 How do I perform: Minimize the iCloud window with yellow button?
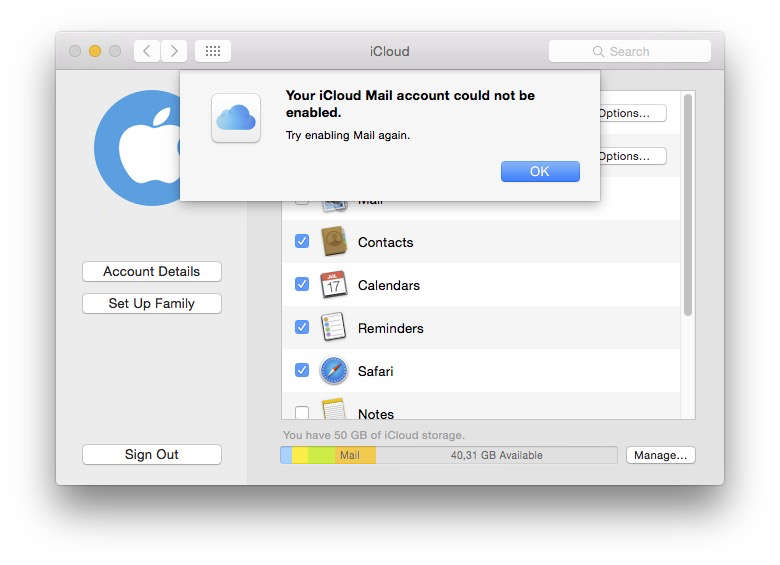point(95,51)
